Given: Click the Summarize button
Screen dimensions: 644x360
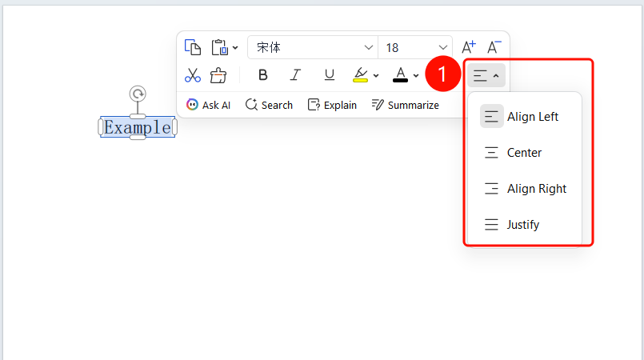Looking at the screenshot, I should click(406, 105).
